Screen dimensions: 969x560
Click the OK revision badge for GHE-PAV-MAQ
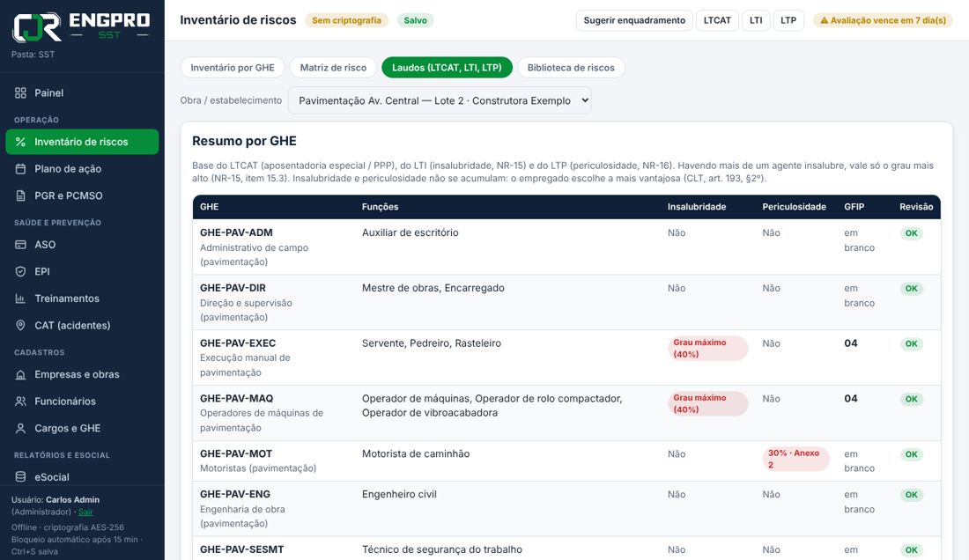911,399
